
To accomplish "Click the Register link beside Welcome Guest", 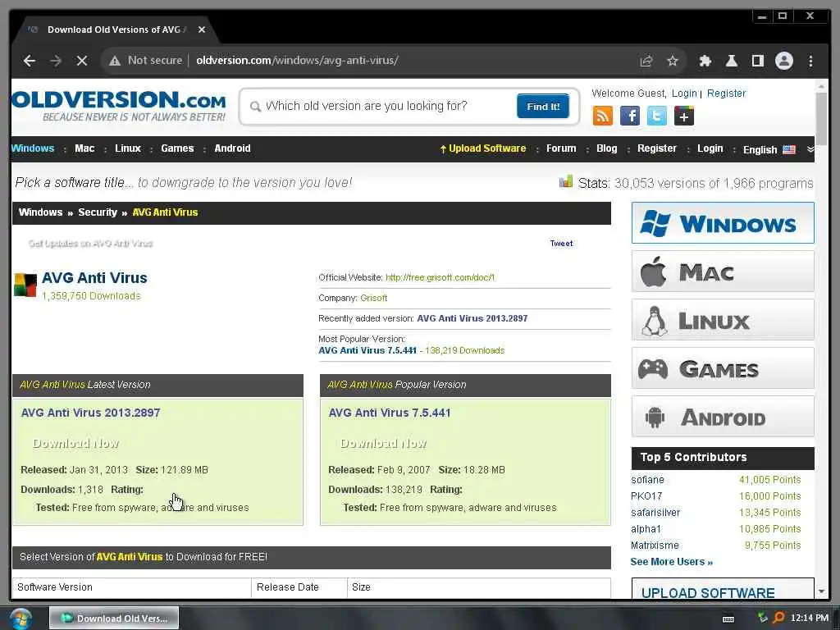I will [x=726, y=94].
